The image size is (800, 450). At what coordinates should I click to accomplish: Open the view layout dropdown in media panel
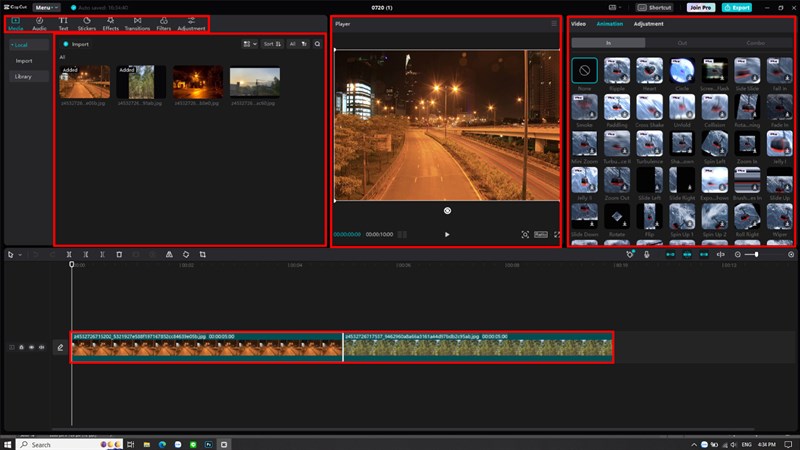[249, 44]
